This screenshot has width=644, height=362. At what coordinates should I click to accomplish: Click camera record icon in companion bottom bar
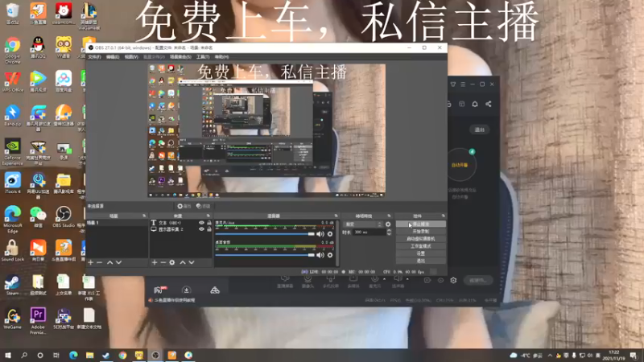tap(427, 280)
